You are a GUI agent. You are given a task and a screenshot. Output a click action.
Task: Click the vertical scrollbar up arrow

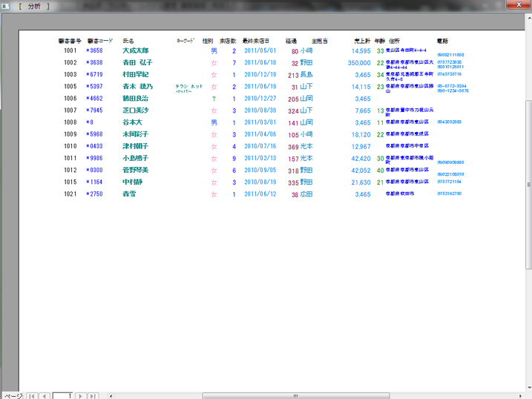(528, 18)
